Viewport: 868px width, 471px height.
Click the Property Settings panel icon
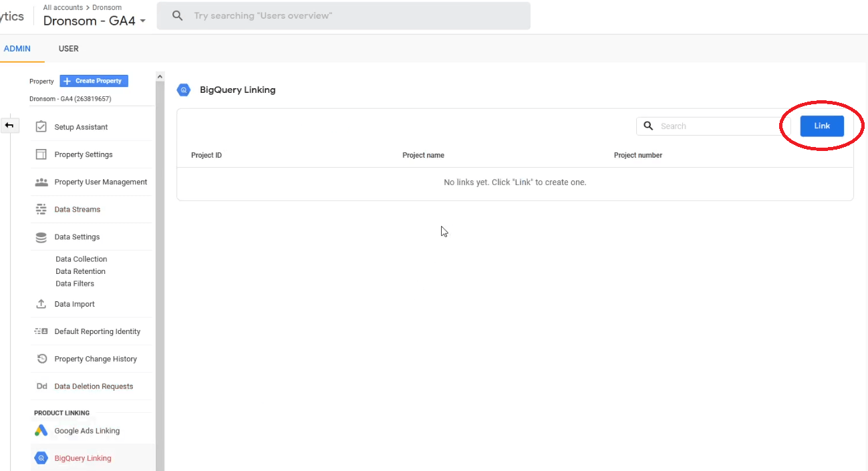pyautogui.click(x=41, y=154)
